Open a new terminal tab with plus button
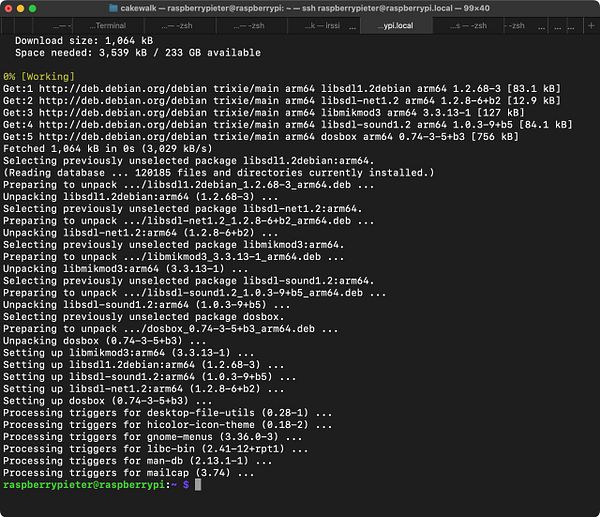600x517 pixels. [x=591, y=26]
